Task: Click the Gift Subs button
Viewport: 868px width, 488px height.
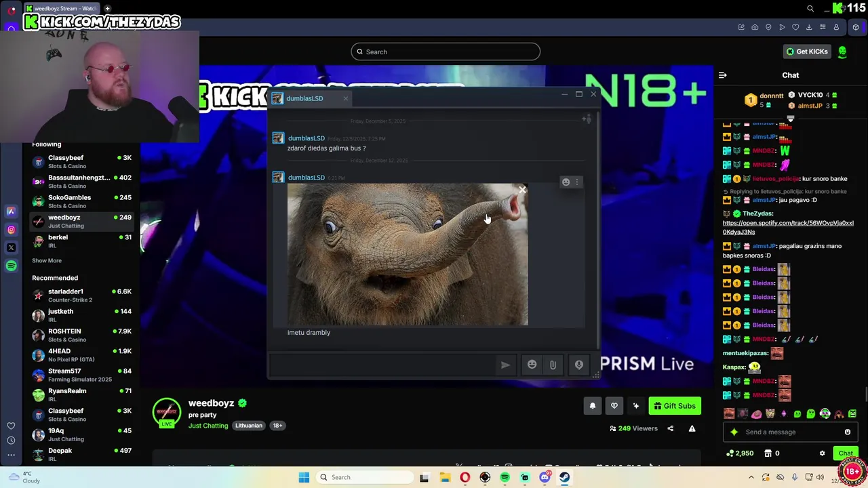Action: tap(675, 406)
